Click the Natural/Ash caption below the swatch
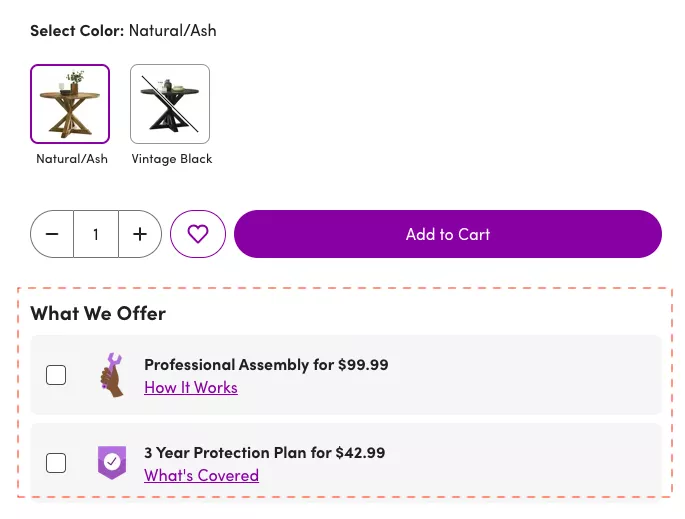This screenshot has width=685, height=519. (x=72, y=159)
